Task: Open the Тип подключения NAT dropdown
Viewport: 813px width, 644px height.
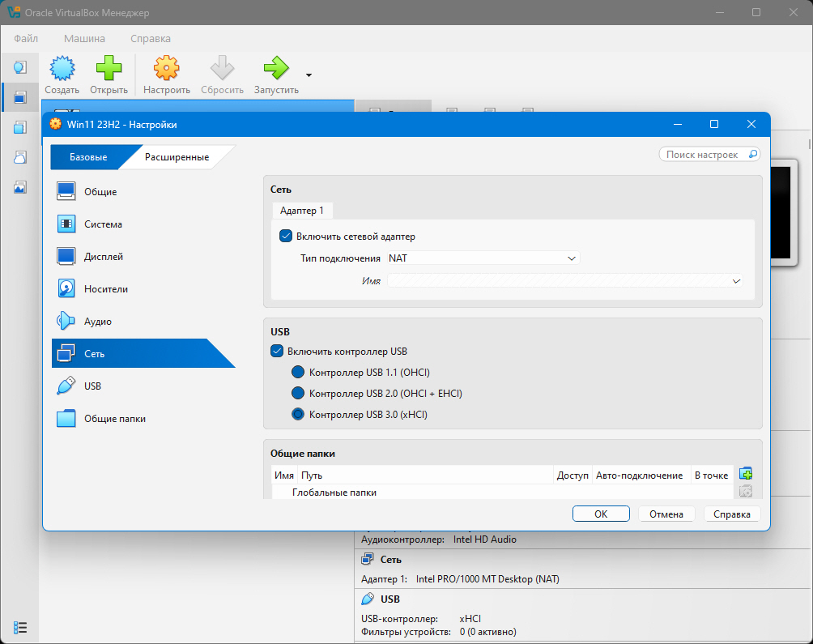Action: 483,258
